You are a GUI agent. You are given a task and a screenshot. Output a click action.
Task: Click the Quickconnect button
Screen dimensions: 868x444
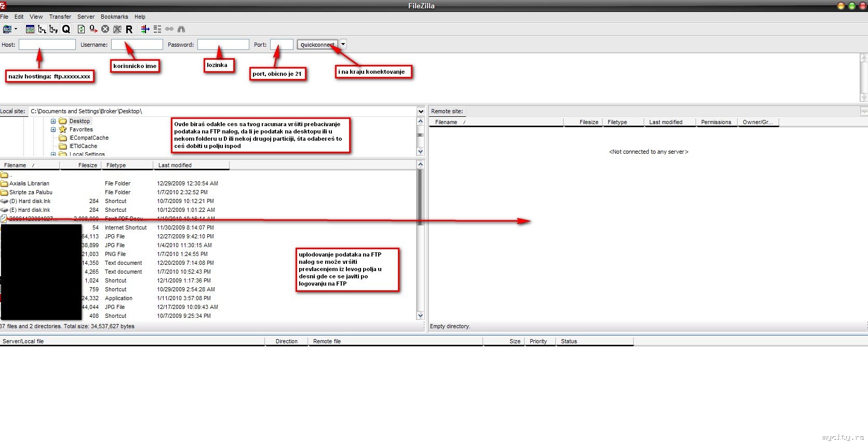318,45
